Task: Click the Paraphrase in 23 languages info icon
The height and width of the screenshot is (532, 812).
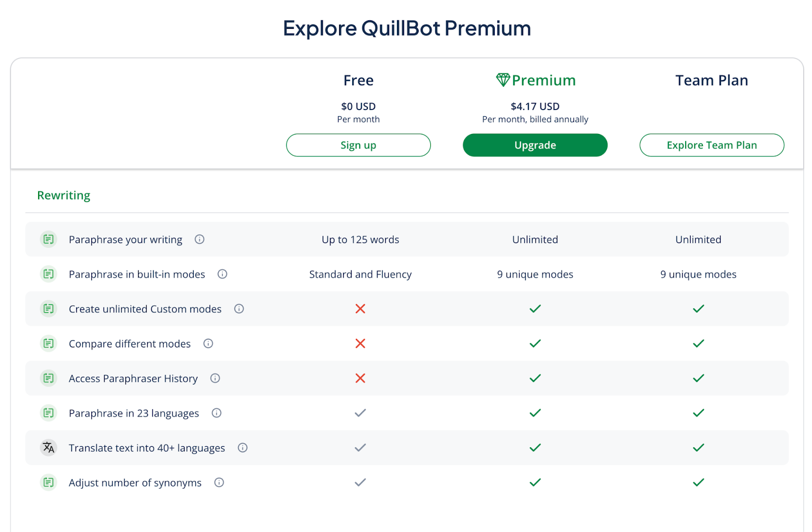Action: [217, 413]
